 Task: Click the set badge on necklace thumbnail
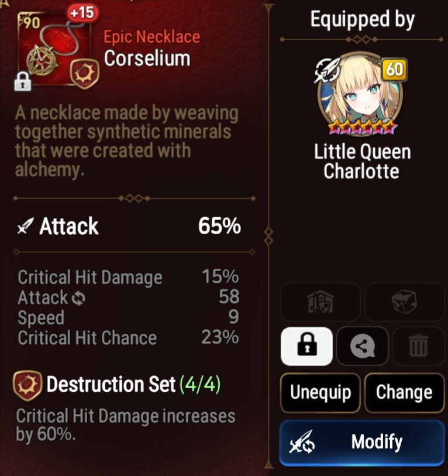tap(85, 74)
